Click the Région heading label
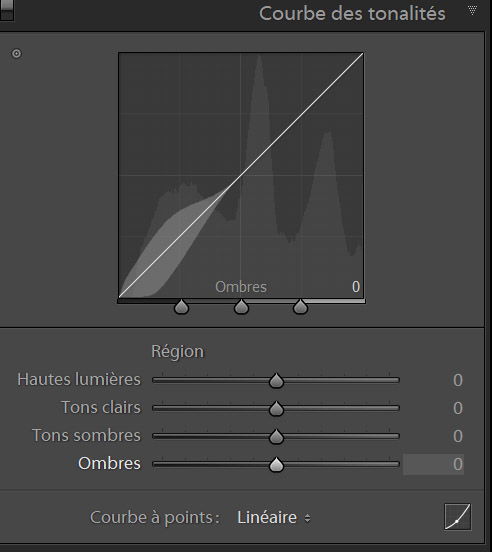 pyautogui.click(x=177, y=352)
